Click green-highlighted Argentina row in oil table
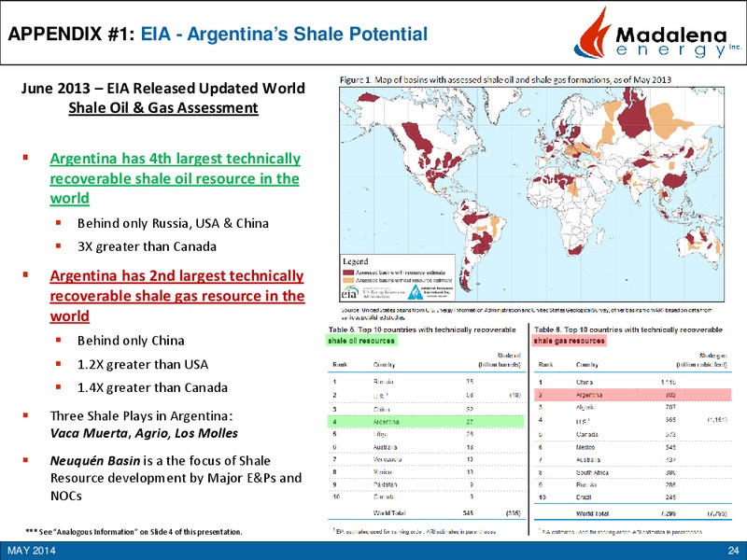This screenshot has height=560, width=747. pyautogui.click(x=426, y=422)
